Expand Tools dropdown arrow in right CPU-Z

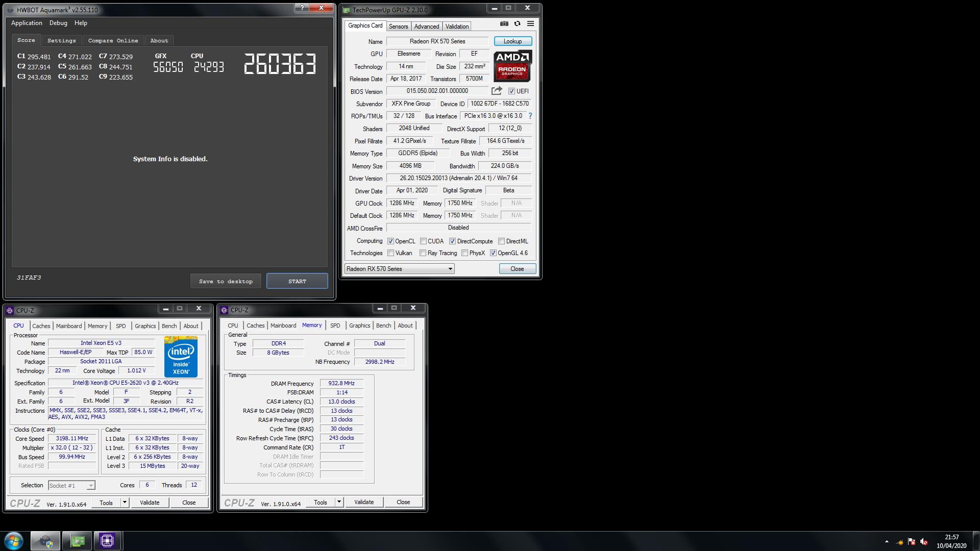tap(338, 502)
